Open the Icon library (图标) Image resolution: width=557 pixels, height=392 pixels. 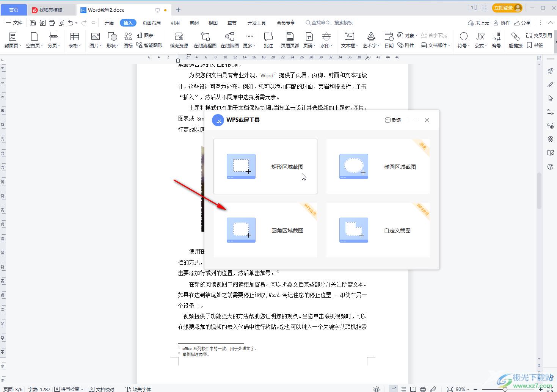tap(128, 40)
